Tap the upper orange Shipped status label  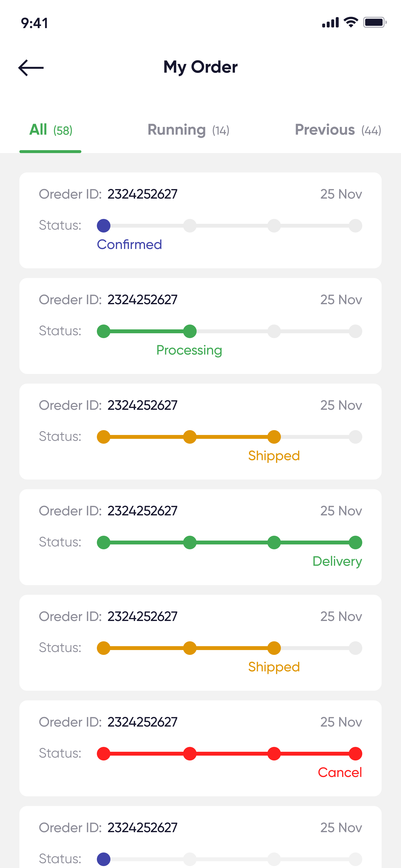pos(274,456)
